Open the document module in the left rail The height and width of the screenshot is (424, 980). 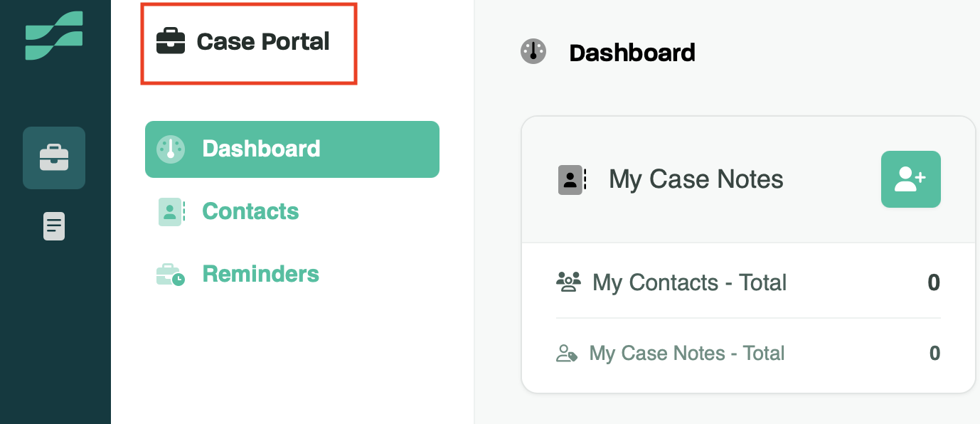coord(54,226)
